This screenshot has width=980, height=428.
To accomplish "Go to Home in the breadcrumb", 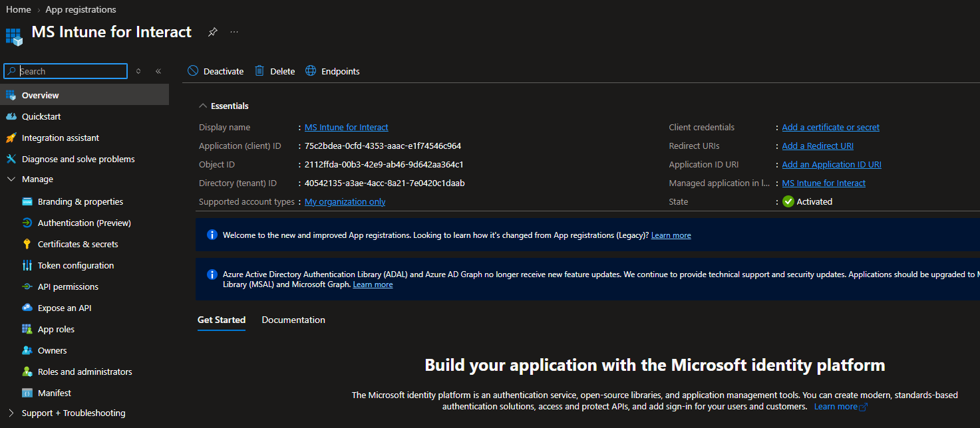I will pyautogui.click(x=19, y=9).
